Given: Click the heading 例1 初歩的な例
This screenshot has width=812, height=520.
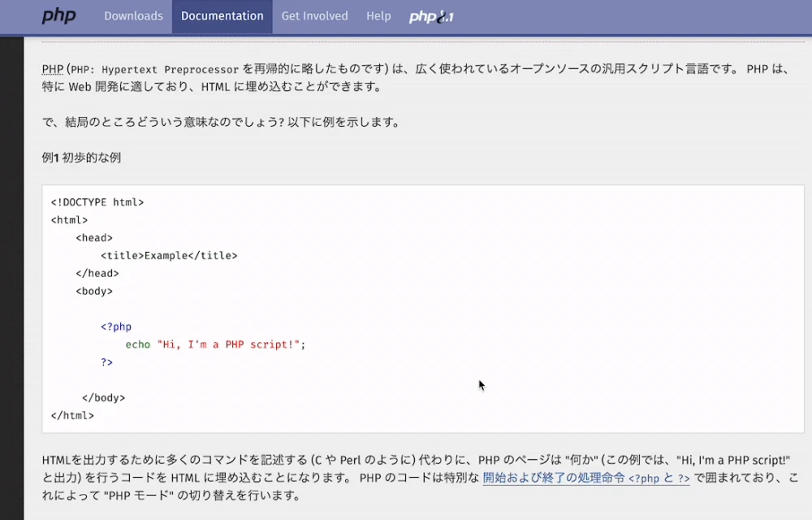Looking at the screenshot, I should pos(81,158).
